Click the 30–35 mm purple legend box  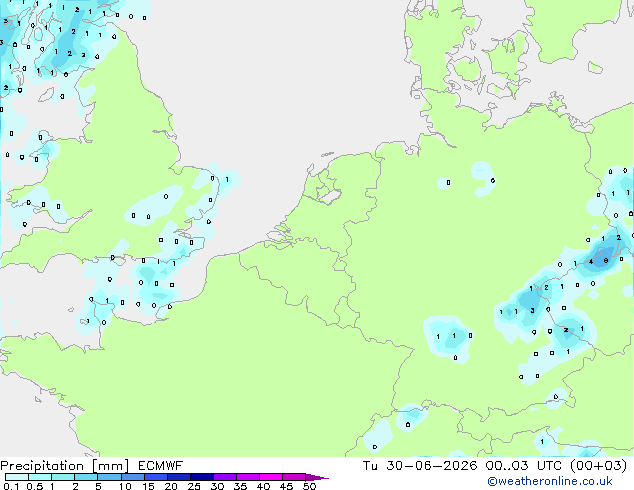[x=225, y=477]
